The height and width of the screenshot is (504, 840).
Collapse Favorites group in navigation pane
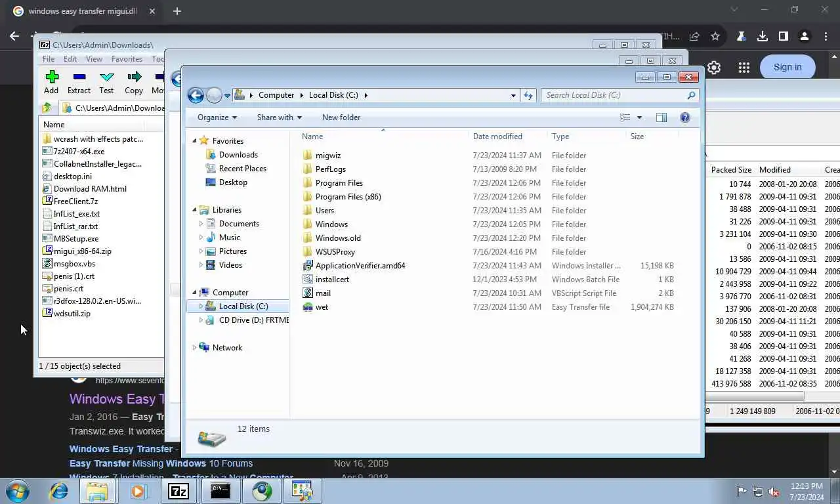click(194, 141)
